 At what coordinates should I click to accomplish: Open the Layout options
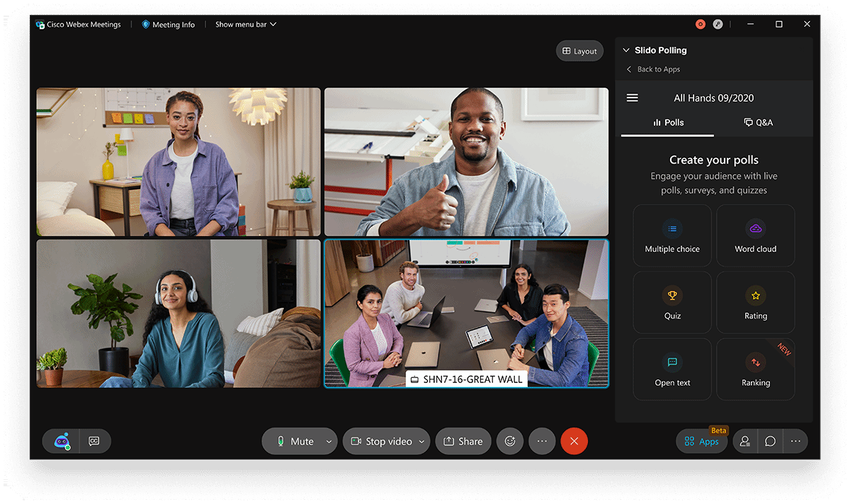[x=579, y=50]
